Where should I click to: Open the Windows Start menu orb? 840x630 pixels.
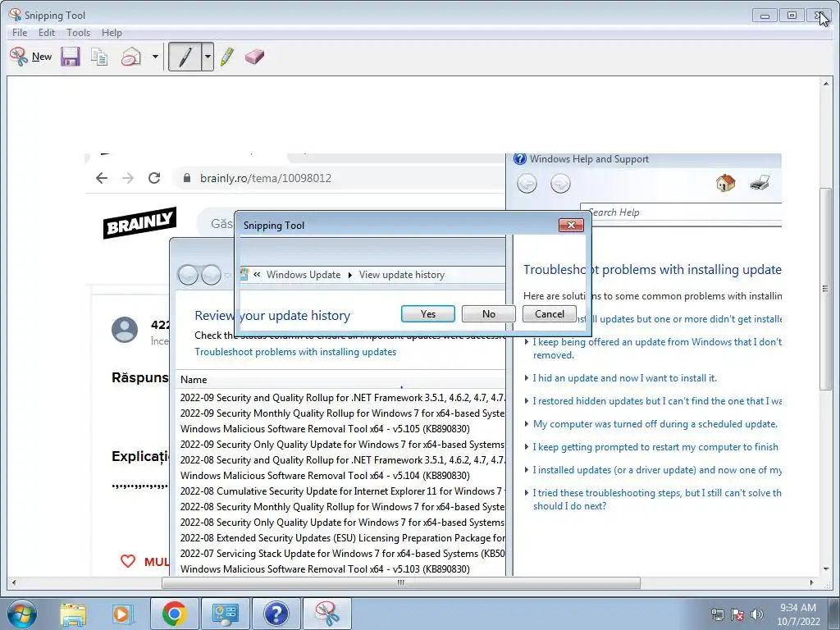[21, 614]
